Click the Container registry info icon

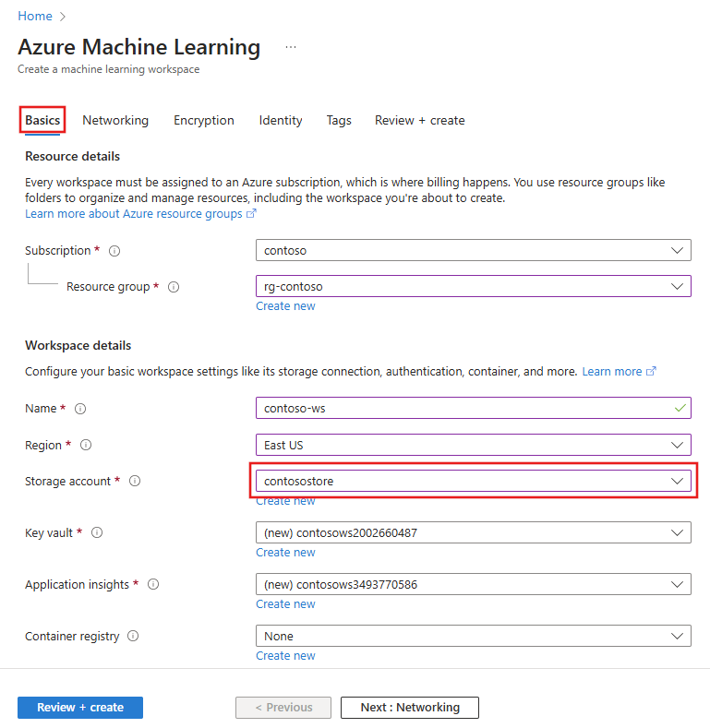[x=133, y=636]
